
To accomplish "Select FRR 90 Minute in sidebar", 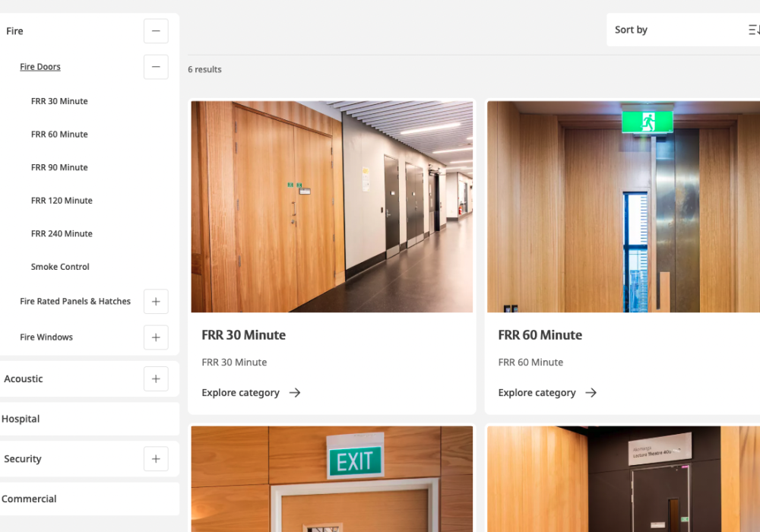I will coord(59,167).
